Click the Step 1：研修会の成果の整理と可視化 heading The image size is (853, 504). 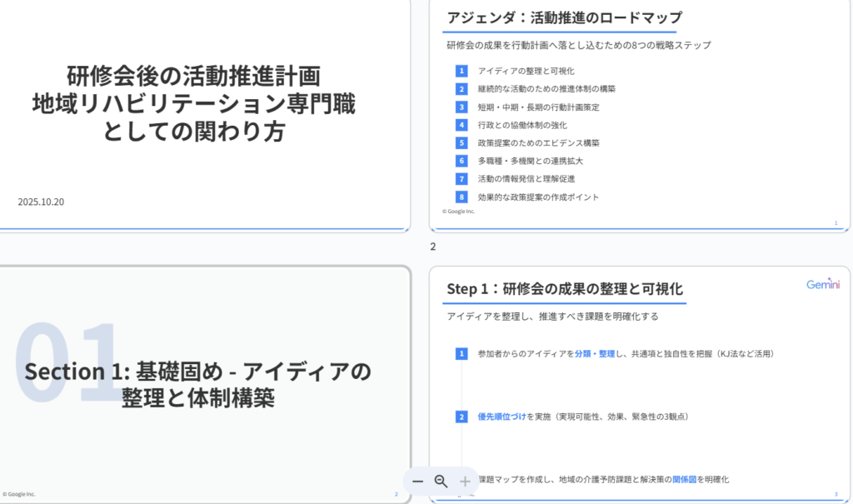pos(565,289)
